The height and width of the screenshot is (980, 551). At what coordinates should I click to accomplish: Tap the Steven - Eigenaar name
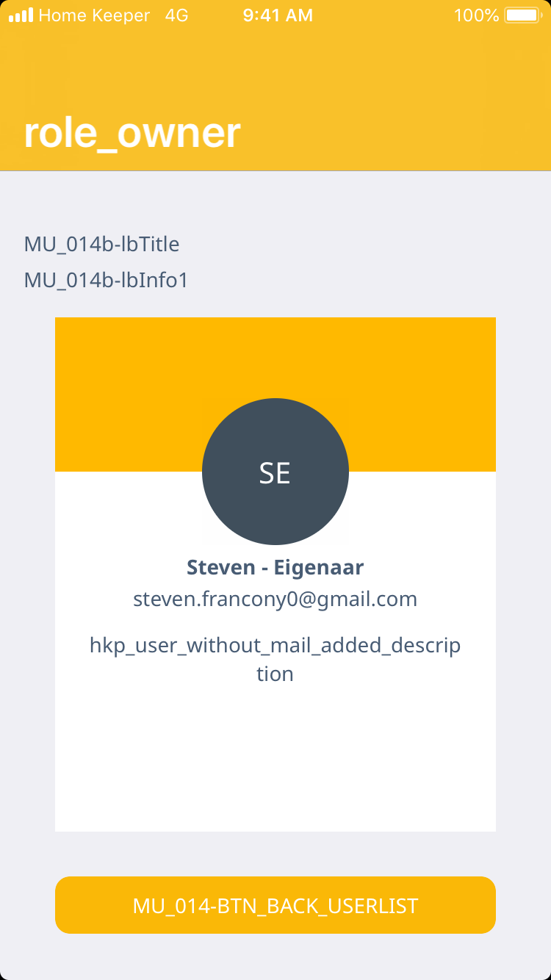(275, 567)
